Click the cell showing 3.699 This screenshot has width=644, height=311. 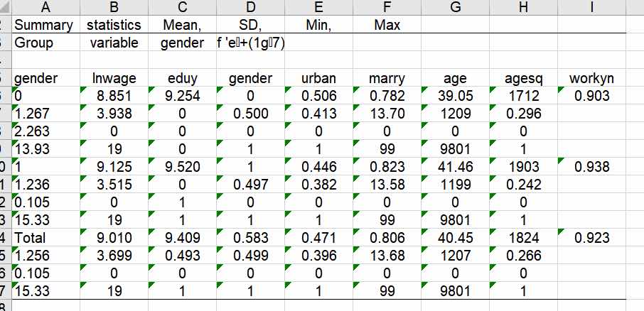click(114, 255)
